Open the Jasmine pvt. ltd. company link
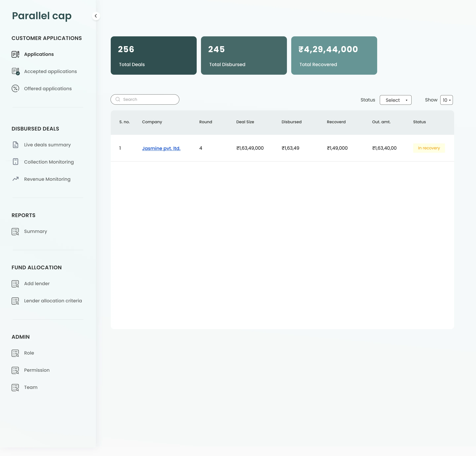476x456 pixels. click(161, 148)
